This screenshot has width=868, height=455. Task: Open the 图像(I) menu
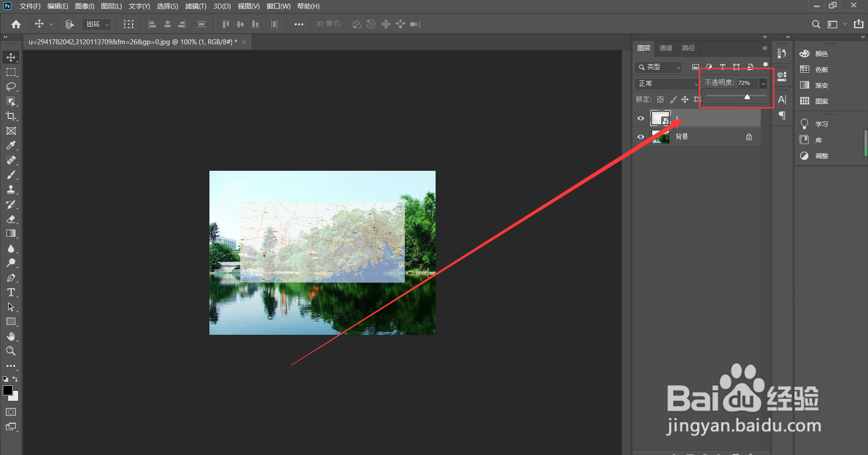[x=85, y=6]
